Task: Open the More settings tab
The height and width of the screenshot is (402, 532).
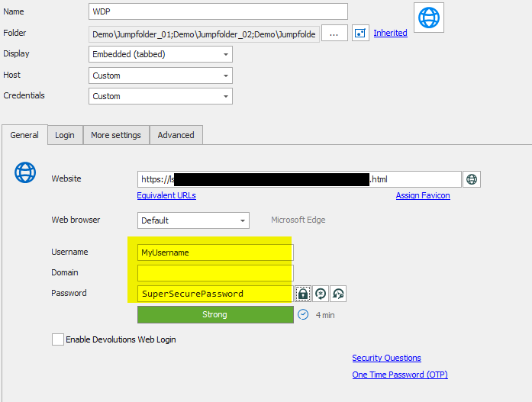Action: click(116, 135)
